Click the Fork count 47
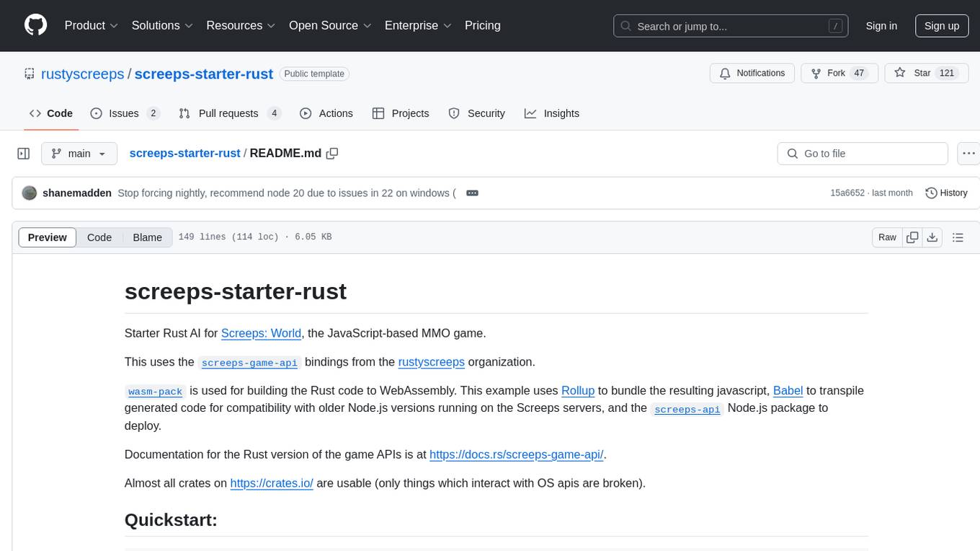980x551 pixels. (x=858, y=74)
